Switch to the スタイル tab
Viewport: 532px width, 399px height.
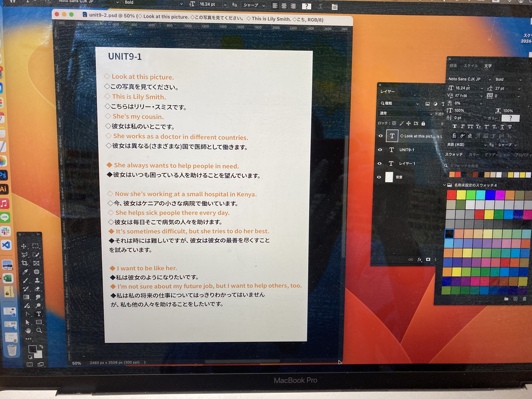pos(471,66)
